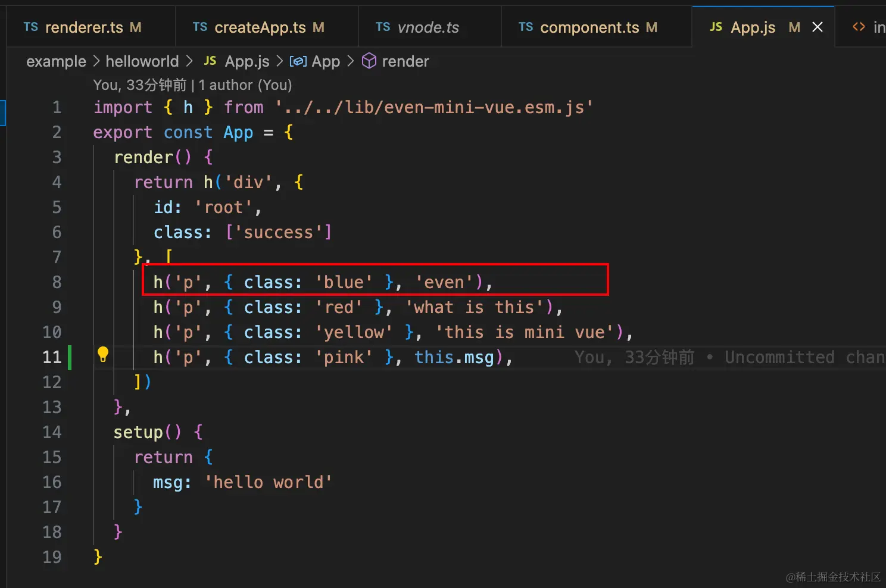Screen dimensions: 886x588
Task: Open the render method breadcrumb
Action: point(405,61)
